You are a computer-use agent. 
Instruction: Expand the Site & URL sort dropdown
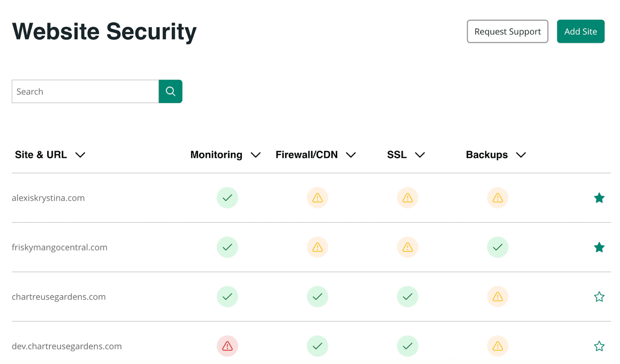coord(80,155)
